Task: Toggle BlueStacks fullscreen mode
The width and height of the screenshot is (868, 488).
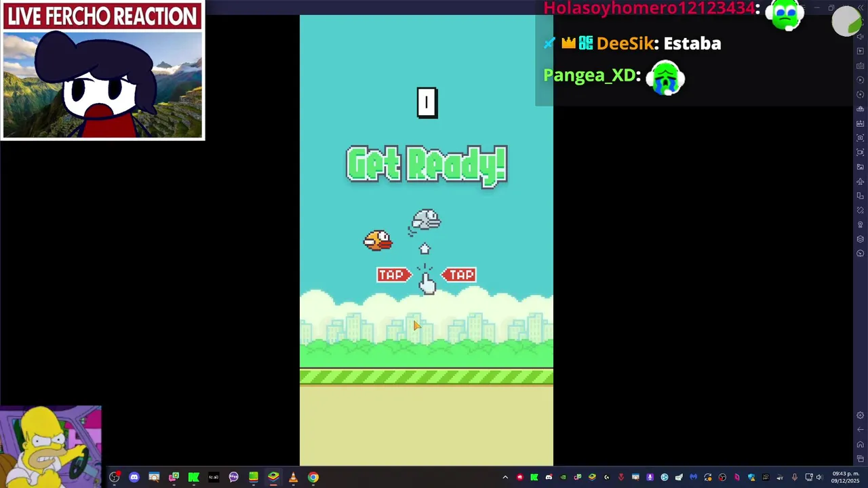Action: [863, 22]
